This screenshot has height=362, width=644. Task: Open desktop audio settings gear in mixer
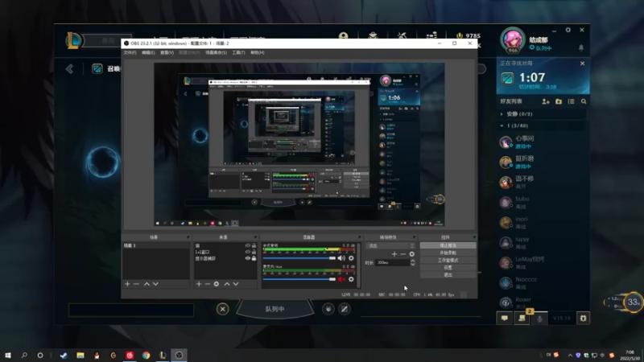coord(351,258)
